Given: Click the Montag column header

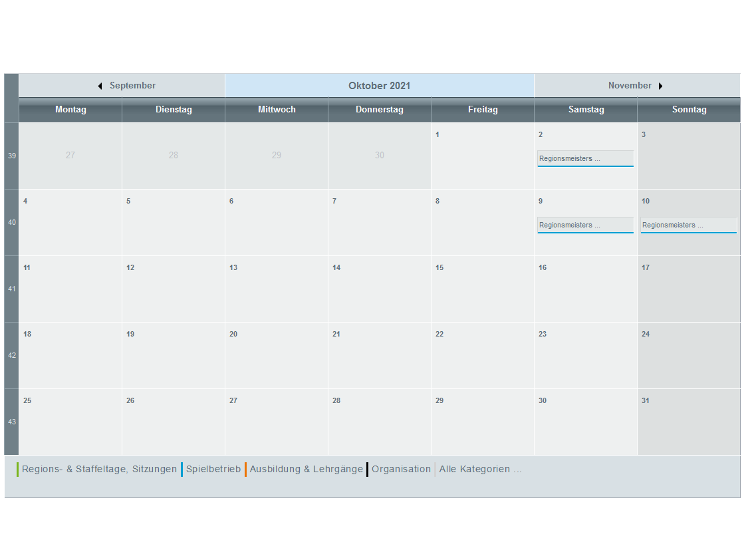Looking at the screenshot, I should 70,110.
